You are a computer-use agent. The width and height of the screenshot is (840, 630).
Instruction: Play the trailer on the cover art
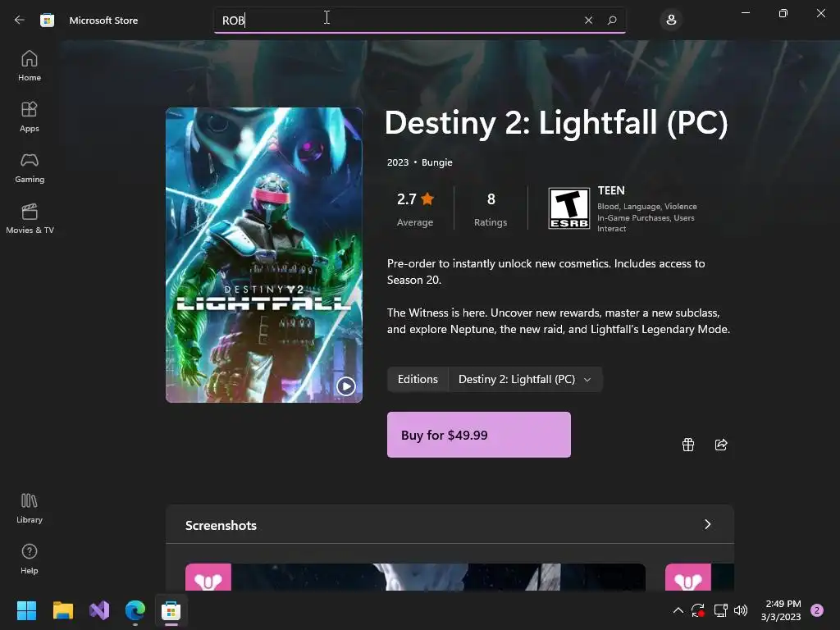[345, 386]
